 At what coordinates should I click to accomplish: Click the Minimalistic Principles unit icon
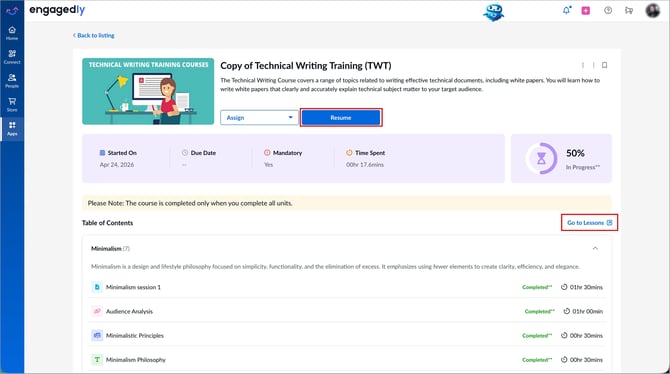pos(97,336)
